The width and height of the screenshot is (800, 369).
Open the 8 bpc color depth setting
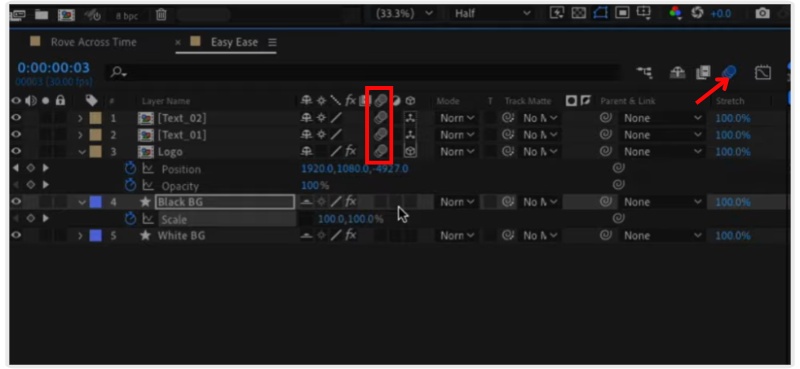pos(127,16)
